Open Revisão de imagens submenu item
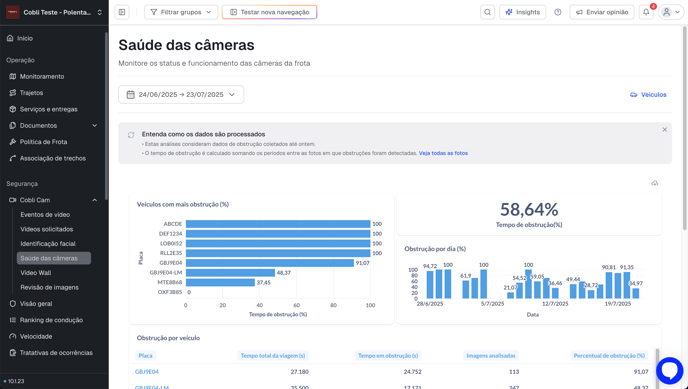Screen dimensions: 688x389 [49, 288]
